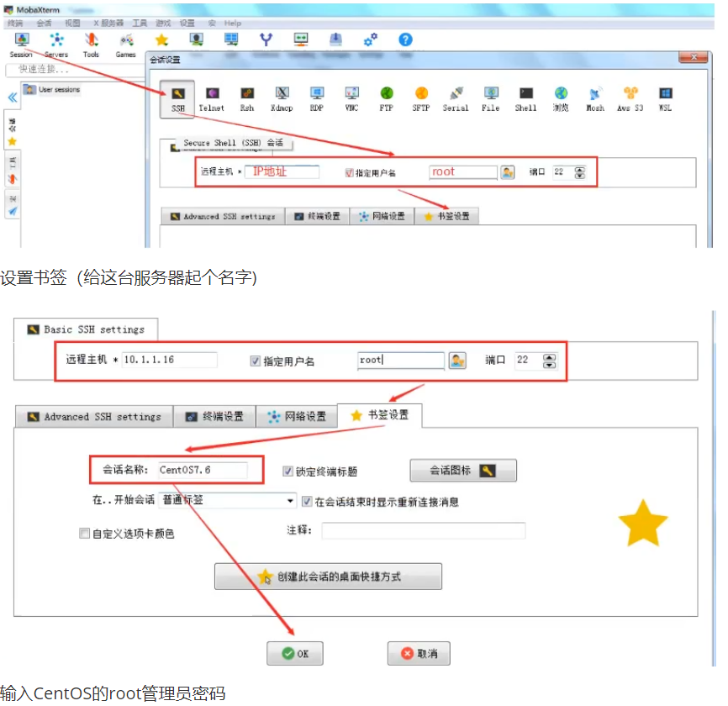Click the 创建此会话的桌面快捷方式 button
This screenshot has width=728, height=706.
[328, 577]
